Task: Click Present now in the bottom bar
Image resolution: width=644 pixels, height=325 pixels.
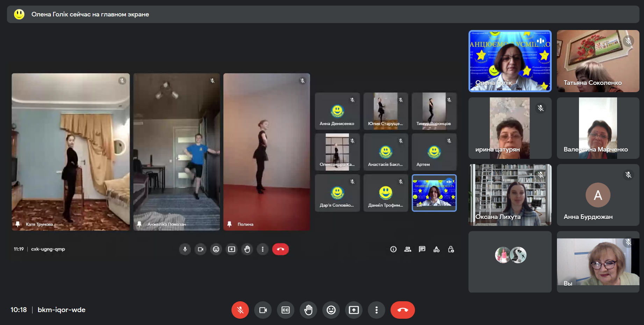Action: point(354,310)
